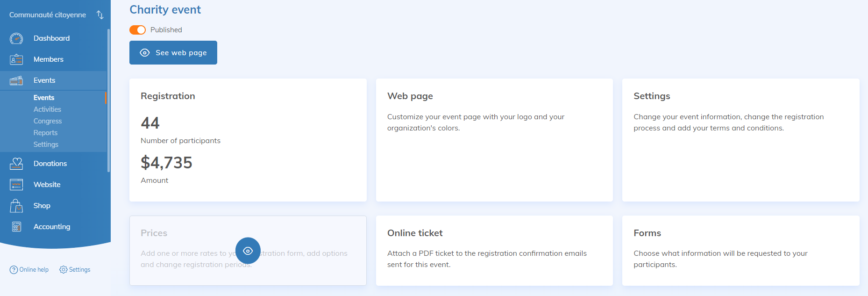Viewport: 868px width, 296px height.
Task: Click the round eye icon on Prices card
Action: [248, 251]
